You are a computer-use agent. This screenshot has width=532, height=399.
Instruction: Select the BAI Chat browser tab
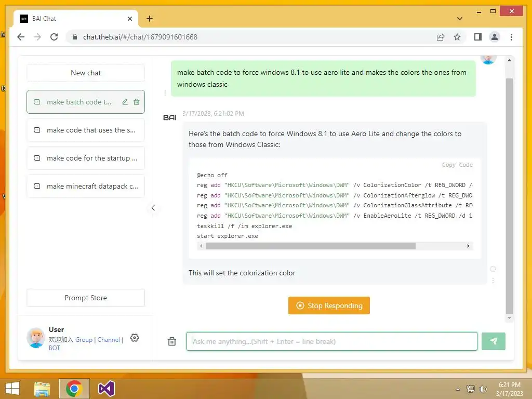pos(76,19)
